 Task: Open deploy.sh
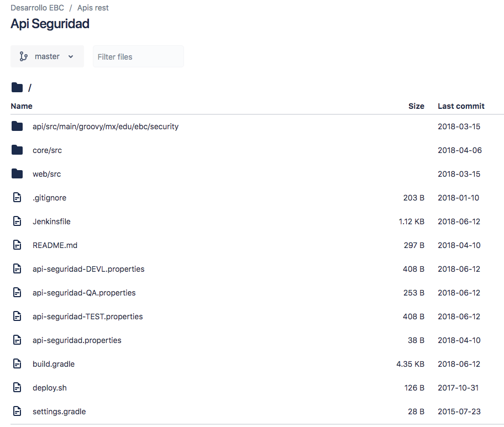coord(50,388)
